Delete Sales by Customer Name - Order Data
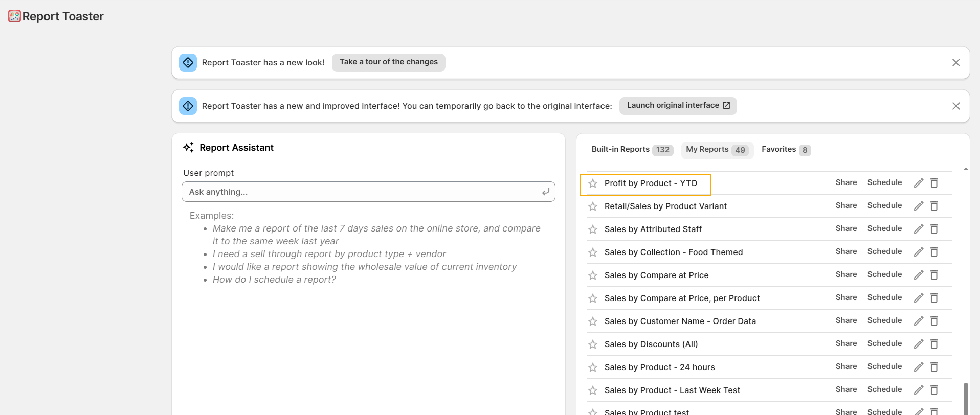The width and height of the screenshot is (980, 415). tap(934, 321)
